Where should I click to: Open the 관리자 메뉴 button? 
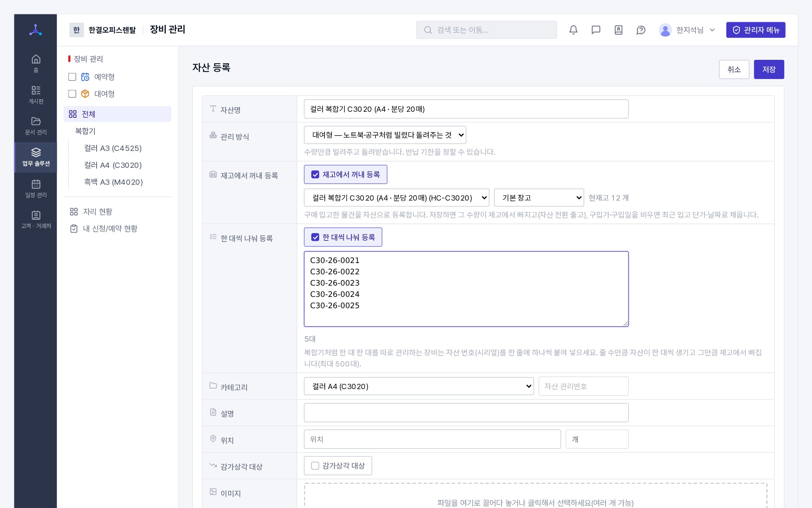point(756,30)
